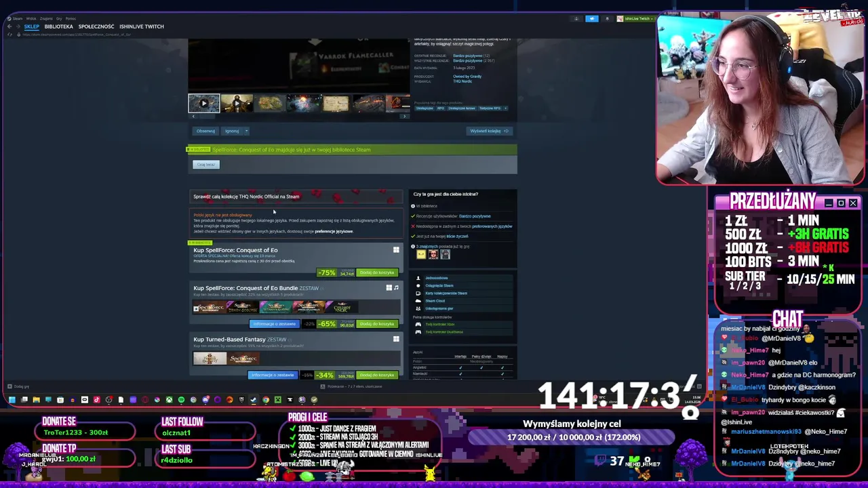
Task: Click the Bardzo pozytywne user reviews link
Action: 475,216
